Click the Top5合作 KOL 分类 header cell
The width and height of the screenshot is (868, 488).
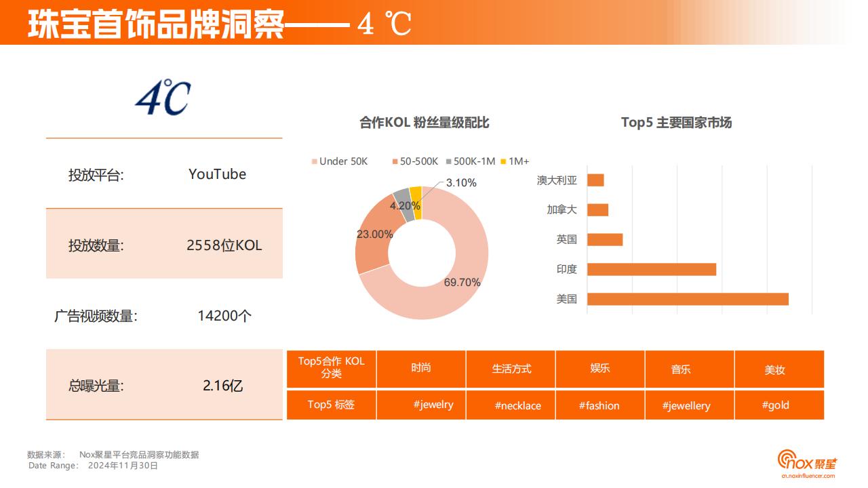332,369
